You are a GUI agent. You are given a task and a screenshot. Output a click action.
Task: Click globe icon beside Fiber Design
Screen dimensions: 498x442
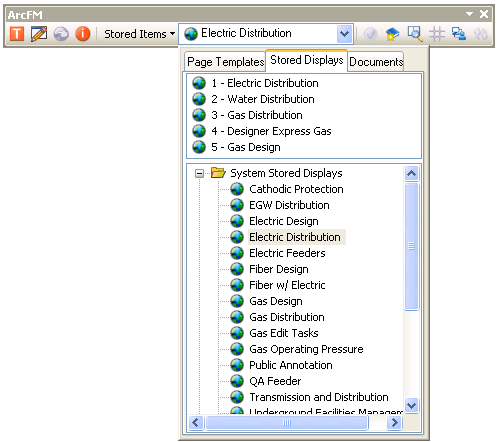[237, 269]
